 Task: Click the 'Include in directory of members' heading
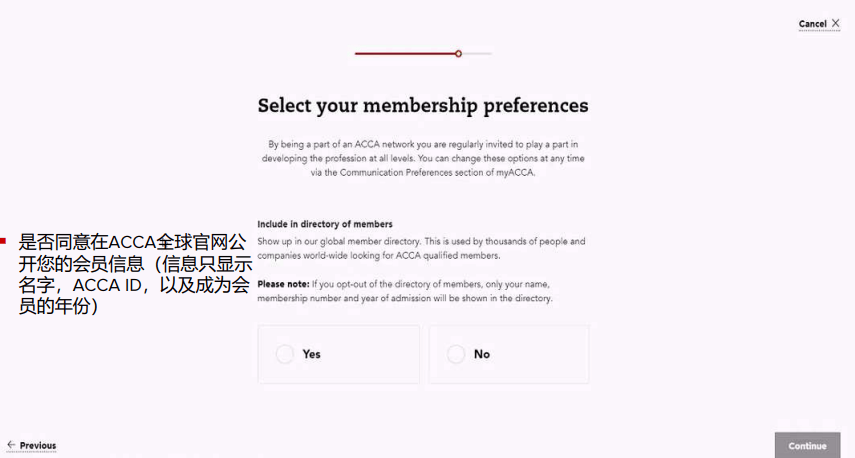325,224
